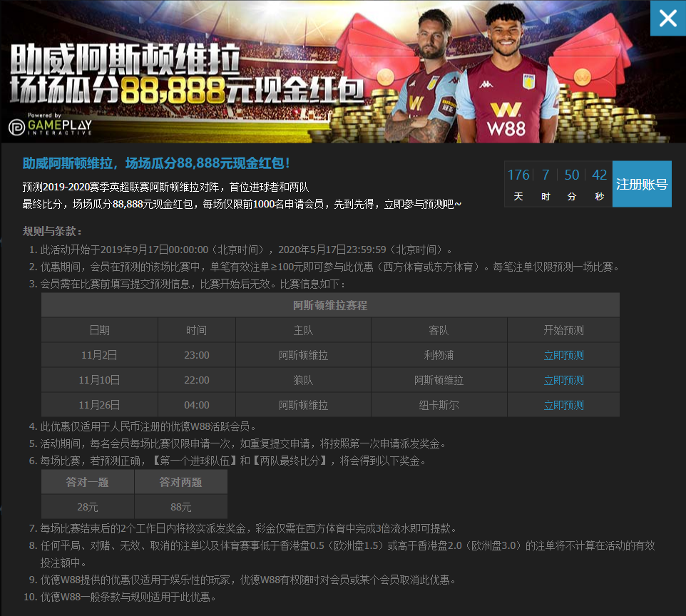This screenshot has height=616, width=686.
Task: Click the 28元 prize cell
Action: 88,507
